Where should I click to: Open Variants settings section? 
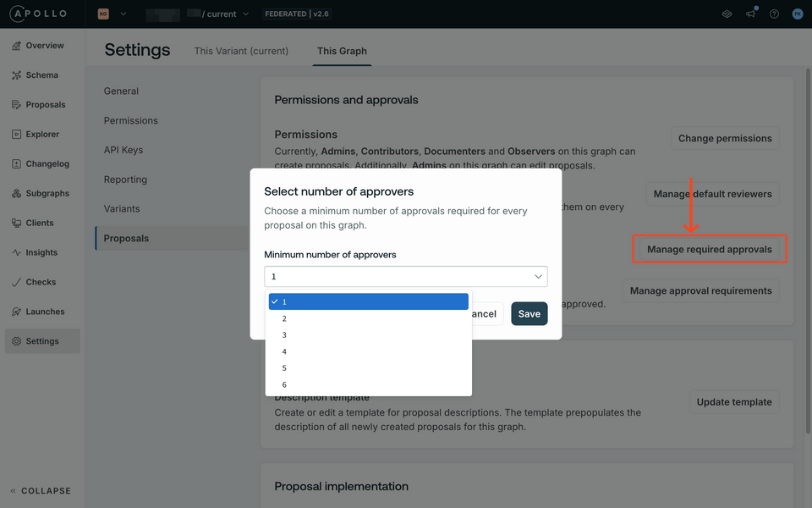(122, 209)
